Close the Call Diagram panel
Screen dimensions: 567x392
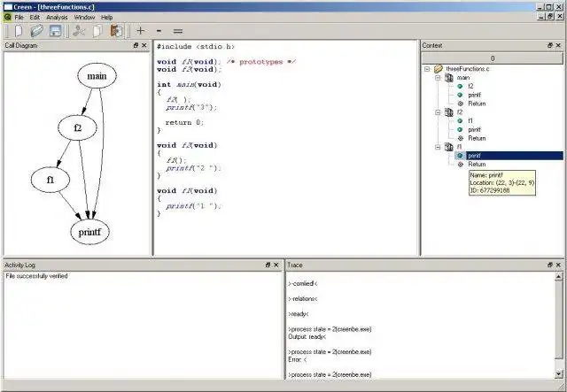[144, 45]
